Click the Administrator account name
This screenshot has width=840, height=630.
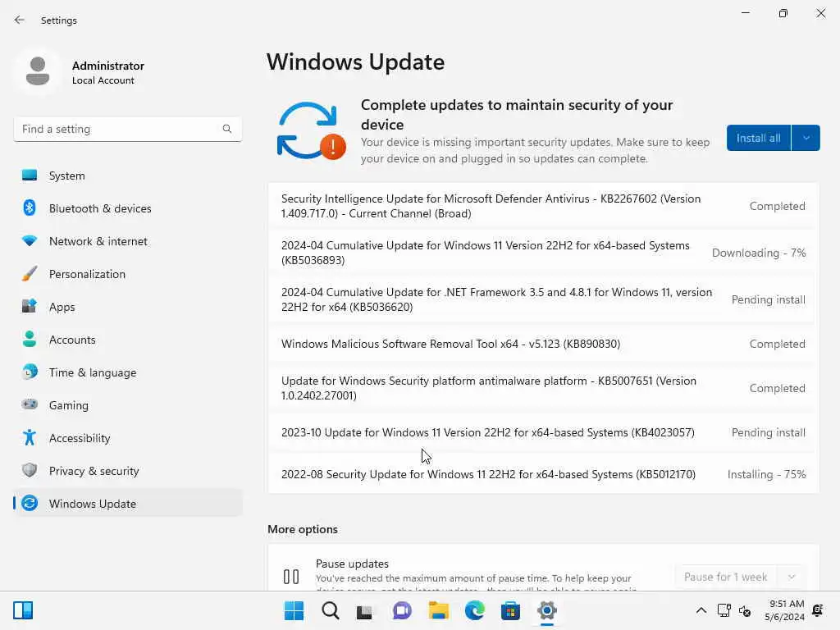(107, 66)
